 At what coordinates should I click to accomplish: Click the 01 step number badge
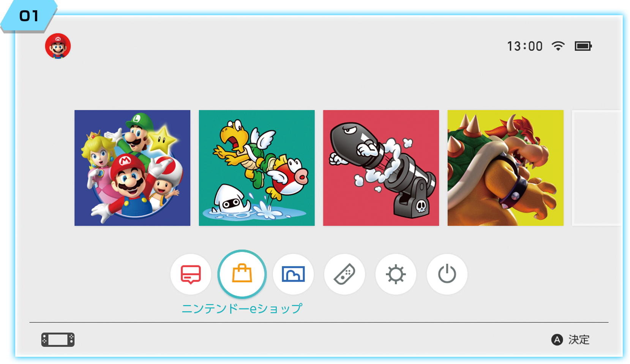(x=29, y=16)
